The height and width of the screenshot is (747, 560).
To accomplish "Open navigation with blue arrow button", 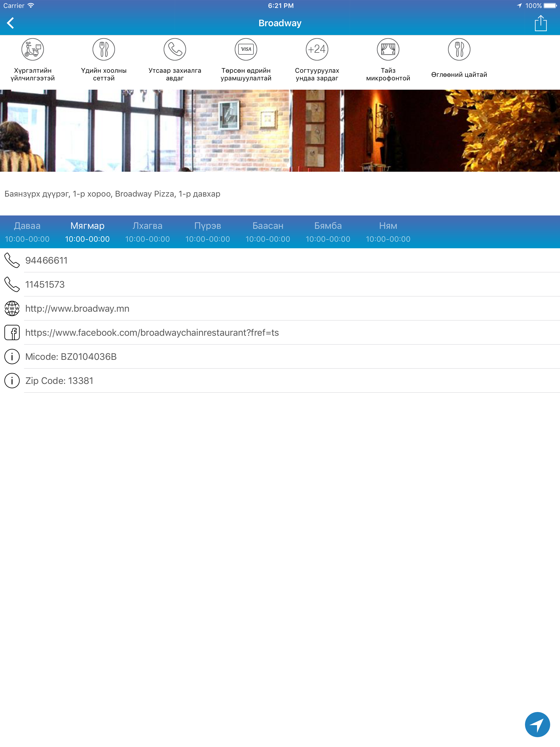I will click(x=537, y=725).
